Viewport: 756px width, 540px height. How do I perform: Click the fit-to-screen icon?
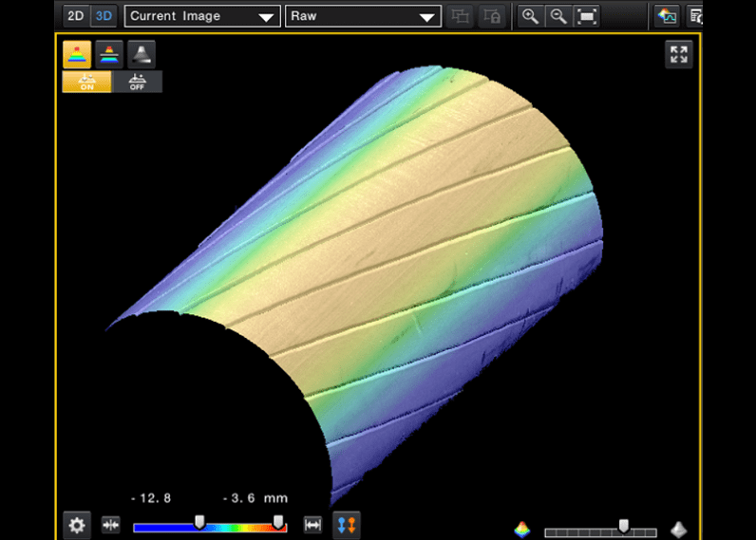[588, 16]
